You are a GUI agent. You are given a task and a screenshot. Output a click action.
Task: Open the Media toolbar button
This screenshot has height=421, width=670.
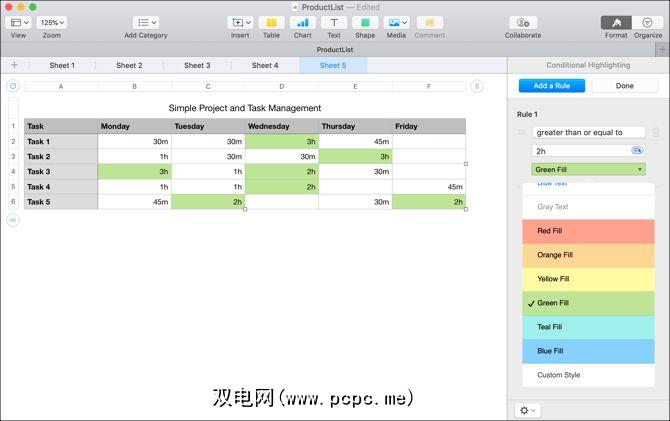point(396,22)
